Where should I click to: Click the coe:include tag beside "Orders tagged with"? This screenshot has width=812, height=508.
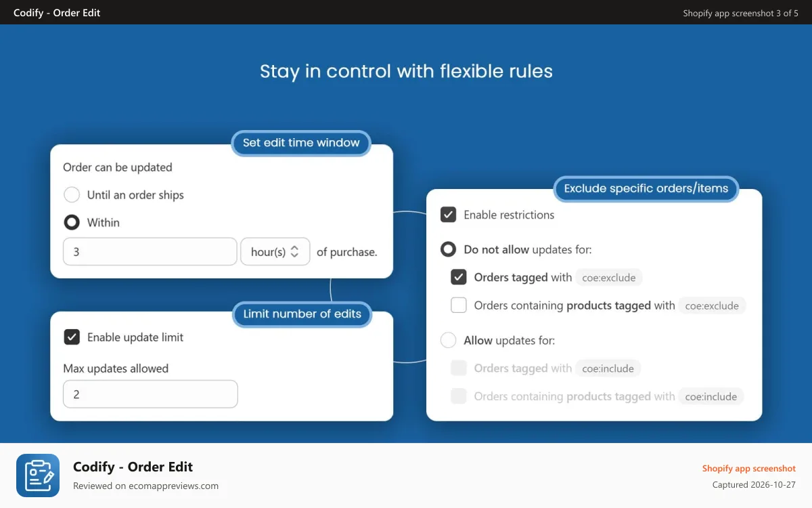pos(608,368)
